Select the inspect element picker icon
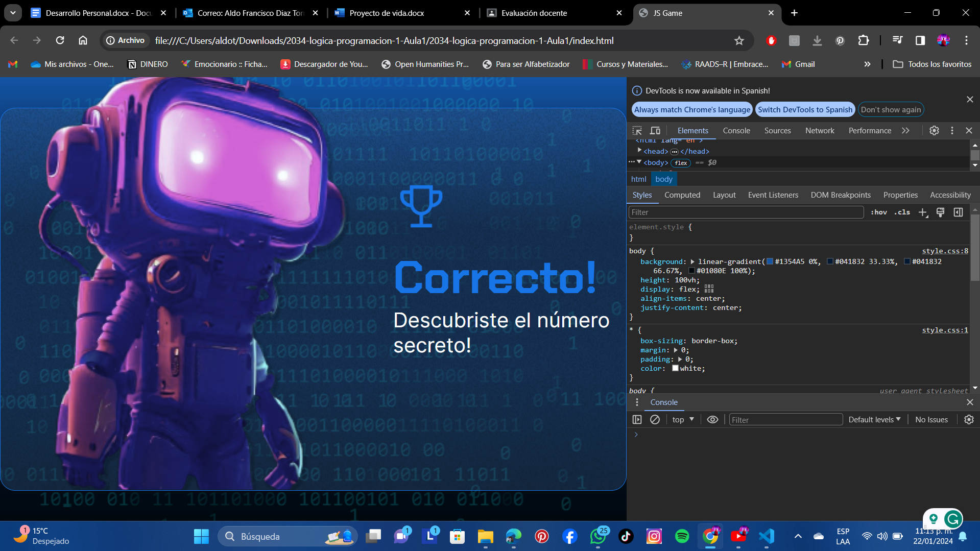 click(637, 131)
